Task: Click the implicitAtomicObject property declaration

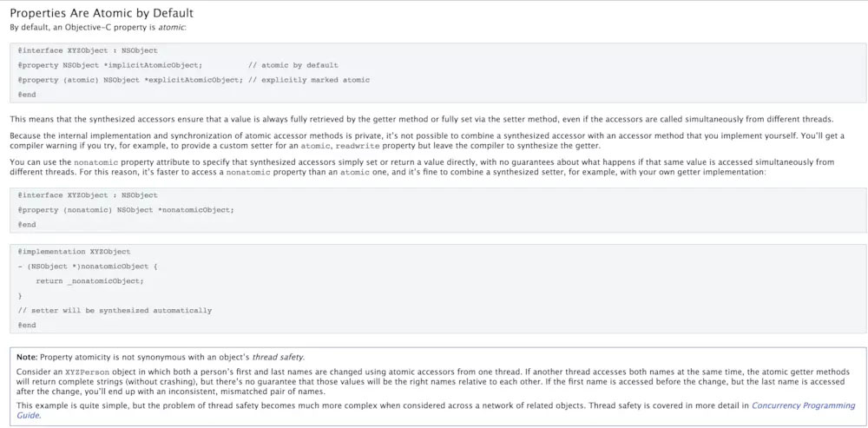Action: click(x=109, y=65)
